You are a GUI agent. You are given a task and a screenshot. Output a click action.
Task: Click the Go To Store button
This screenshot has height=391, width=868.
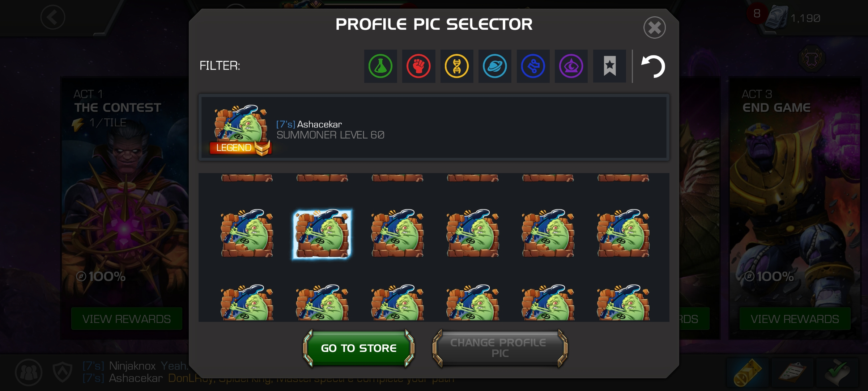point(359,348)
